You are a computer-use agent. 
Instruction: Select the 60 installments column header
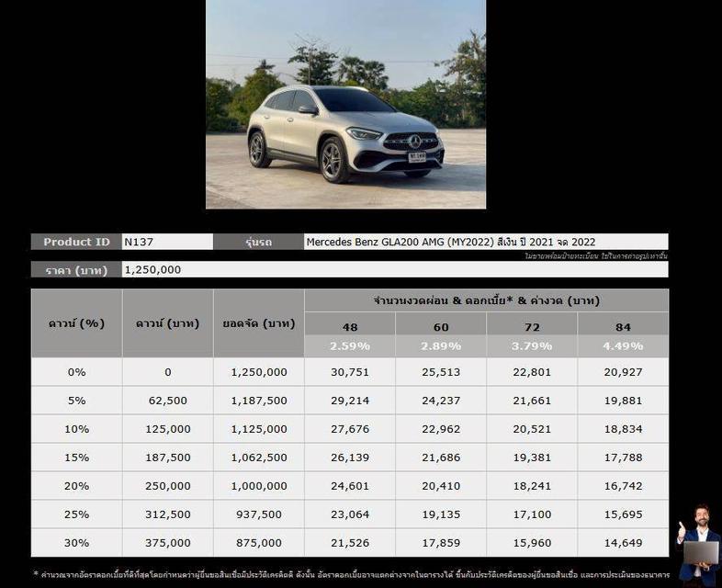[441, 326]
